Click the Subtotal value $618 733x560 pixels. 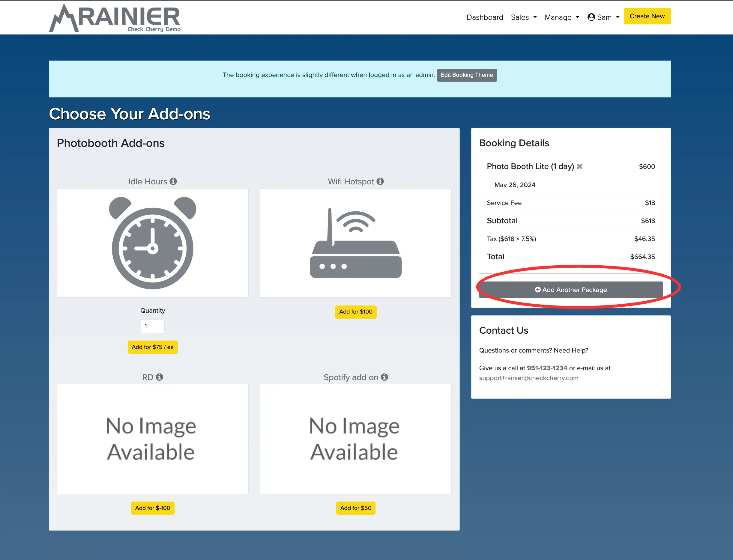(648, 221)
